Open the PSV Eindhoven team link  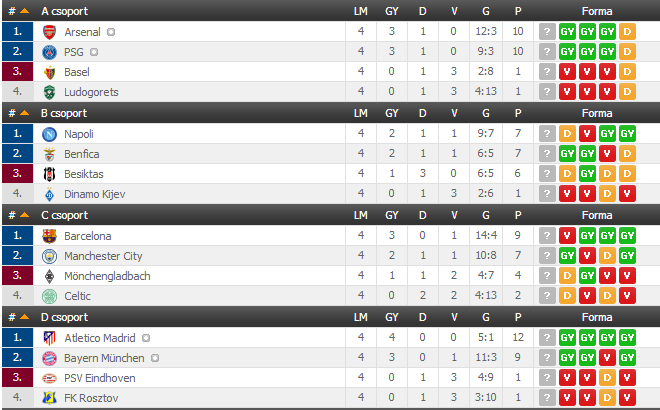(99, 379)
